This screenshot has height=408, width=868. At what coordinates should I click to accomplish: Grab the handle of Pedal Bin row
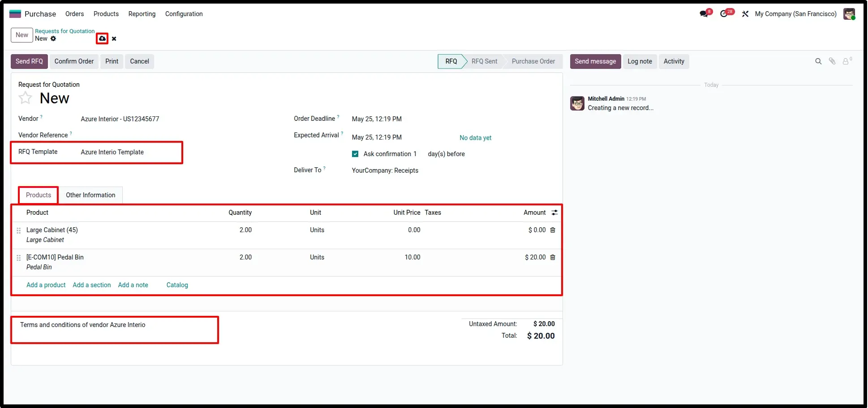point(19,258)
